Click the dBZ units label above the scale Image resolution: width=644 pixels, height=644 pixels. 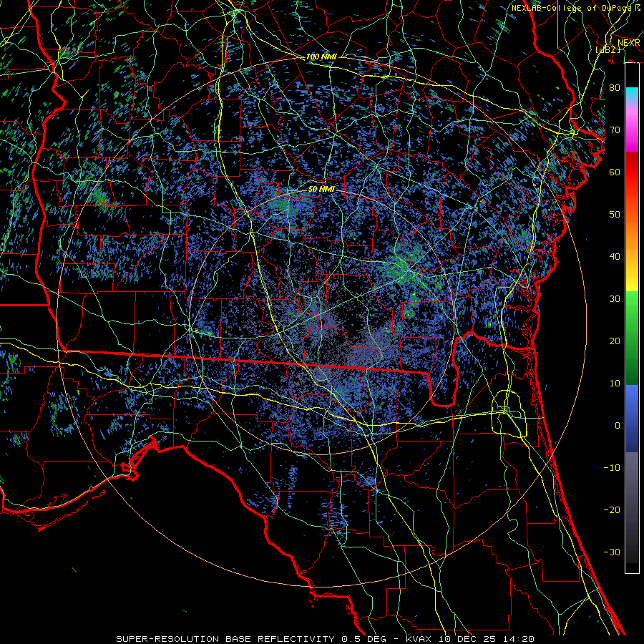coord(608,49)
